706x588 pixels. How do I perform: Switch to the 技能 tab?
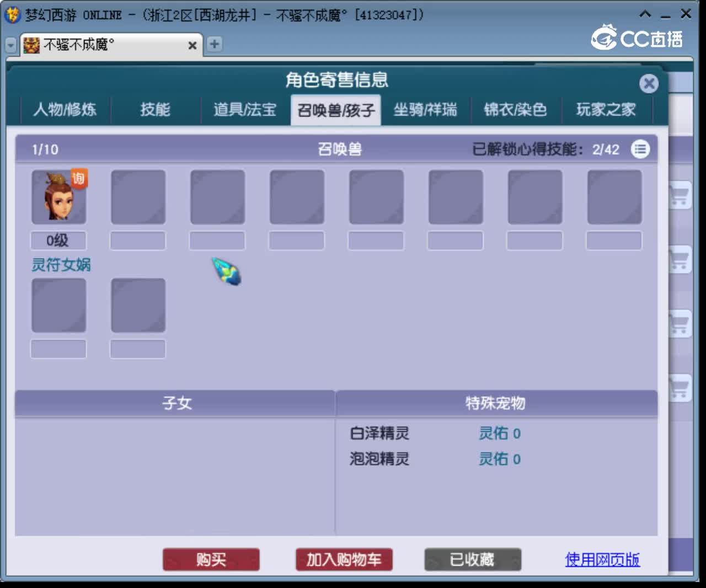[156, 109]
